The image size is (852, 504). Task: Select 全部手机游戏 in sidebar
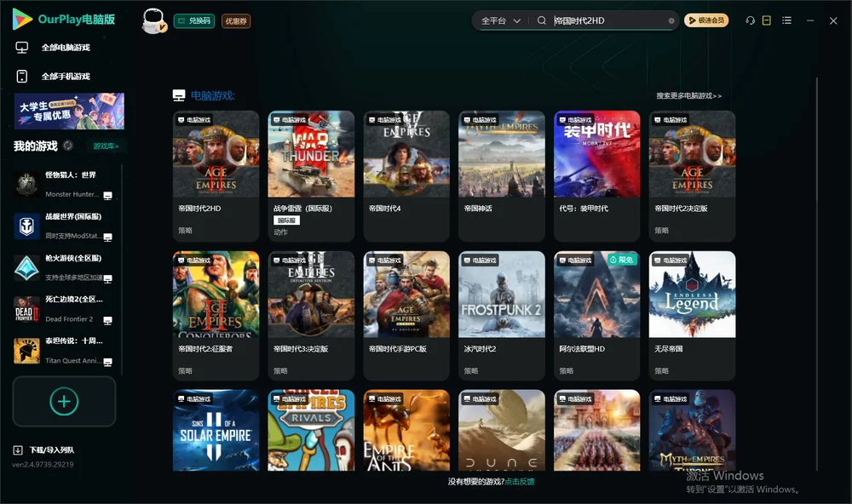[66, 77]
